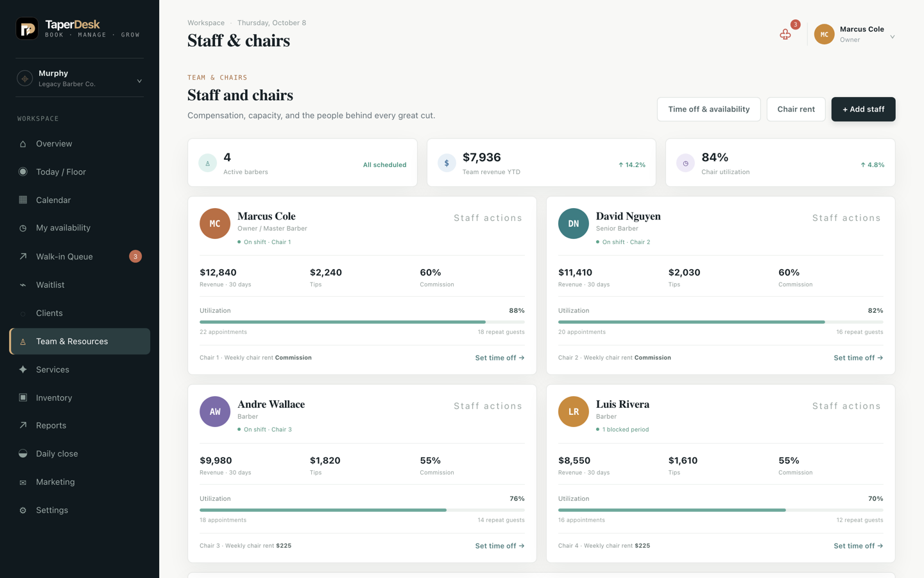This screenshot has height=578, width=924.
Task: Click the Marketing envelope icon
Action: pos(23,482)
